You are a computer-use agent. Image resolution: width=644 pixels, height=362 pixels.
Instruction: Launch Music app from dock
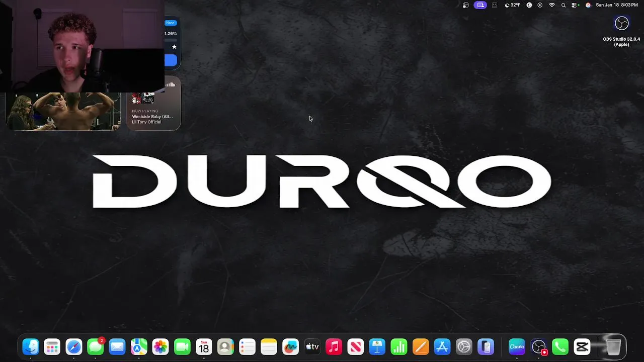(x=334, y=347)
